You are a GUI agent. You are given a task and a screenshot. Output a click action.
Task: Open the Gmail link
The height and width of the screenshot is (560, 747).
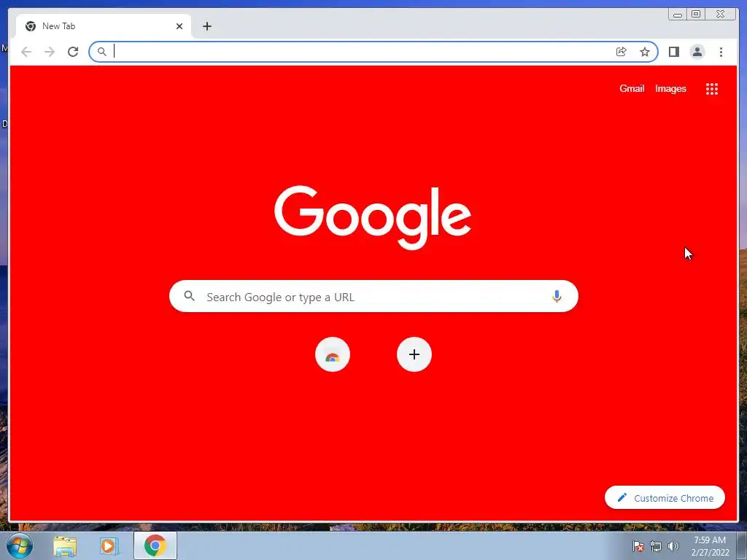pyautogui.click(x=632, y=88)
